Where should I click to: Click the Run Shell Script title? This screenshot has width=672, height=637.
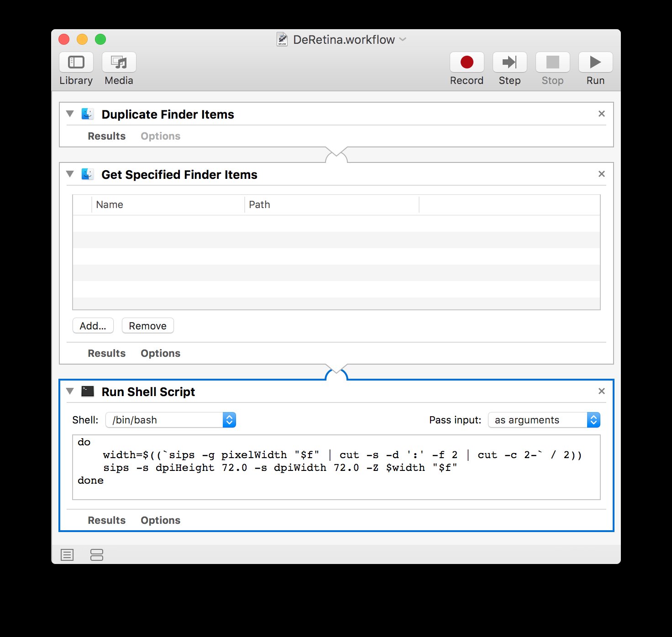[148, 392]
